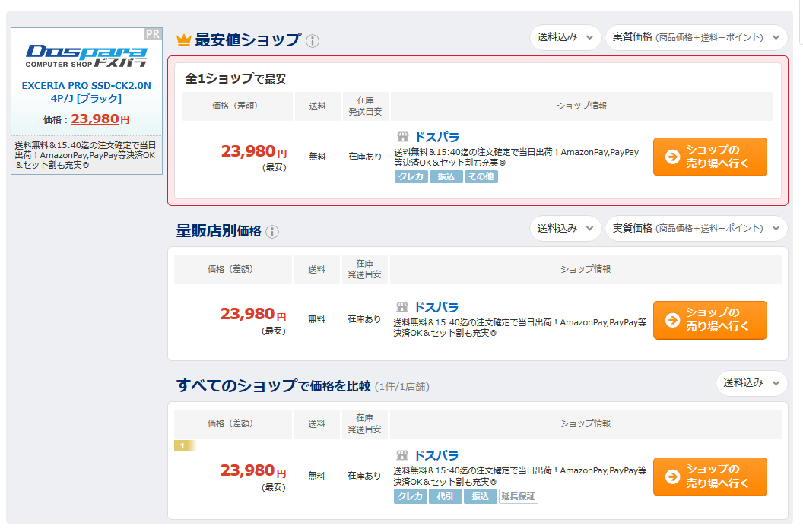
Task: Open 送料込み dropdown in 最安値ショップ section
Action: (565, 37)
